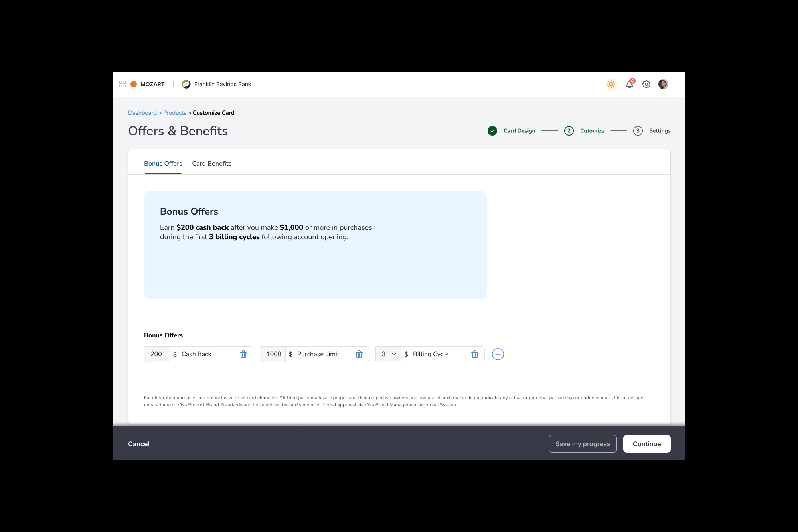The width and height of the screenshot is (798, 532).
Task: Click the Franklin Savings Bank logo
Action: (x=186, y=84)
